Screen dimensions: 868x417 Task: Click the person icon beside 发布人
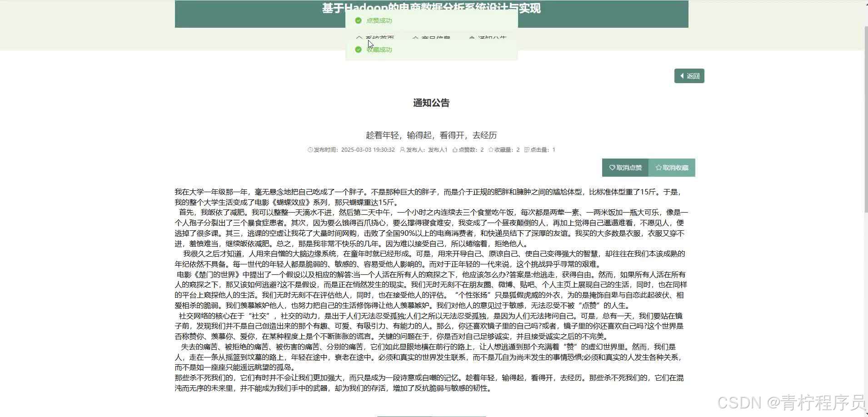[403, 150]
